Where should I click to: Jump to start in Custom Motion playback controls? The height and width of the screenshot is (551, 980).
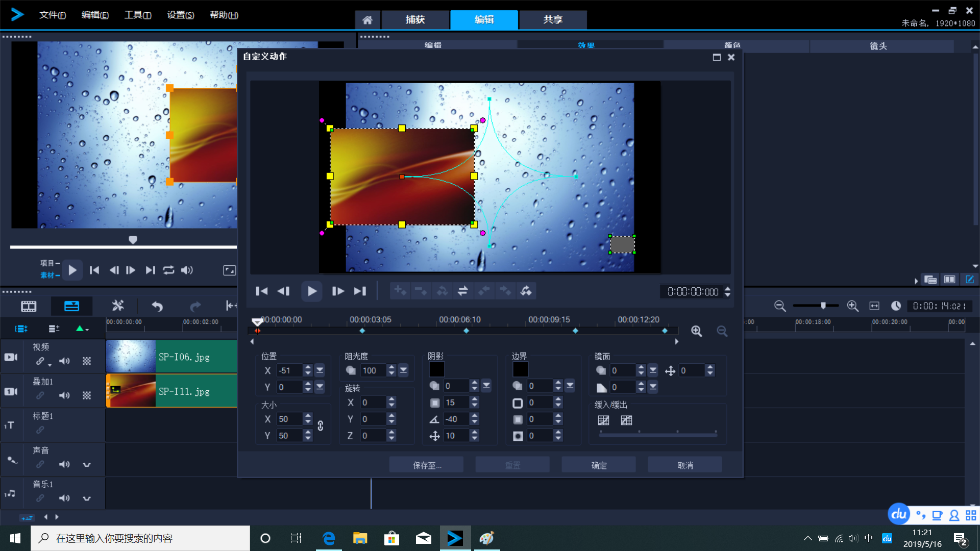[261, 291]
